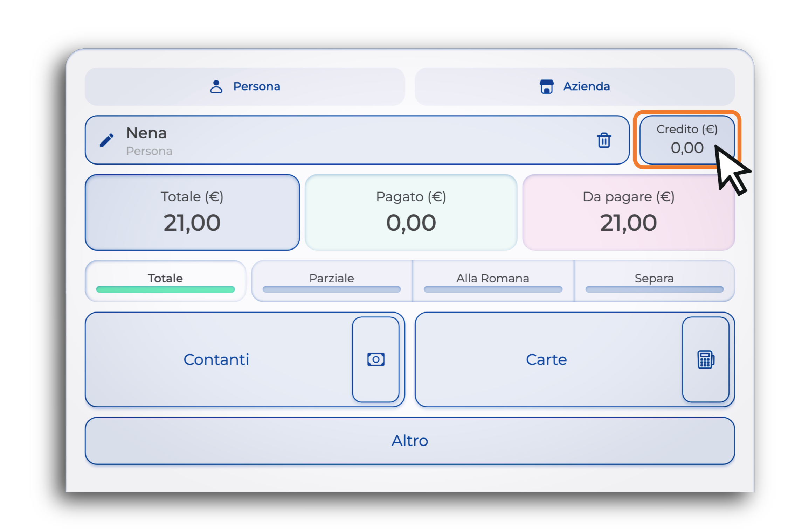This screenshot has width=809, height=532.
Task: Click the Pagato (€) 0,00 box
Action: point(410,212)
